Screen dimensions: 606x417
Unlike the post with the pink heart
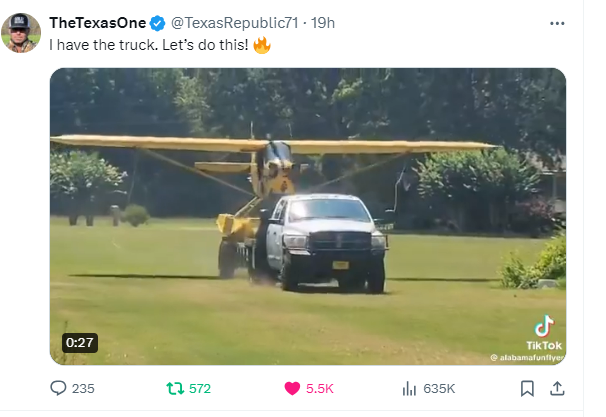point(292,388)
